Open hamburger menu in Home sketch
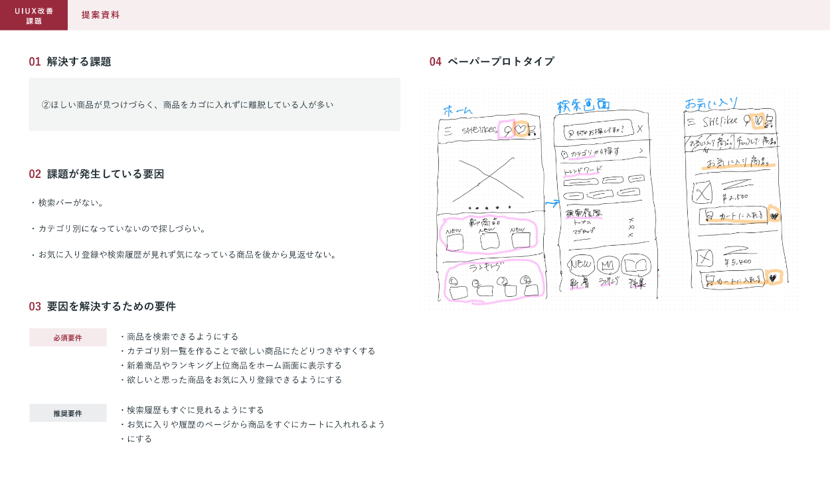 [x=448, y=131]
